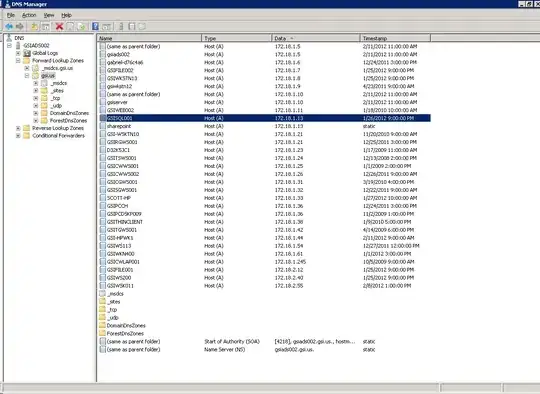Collapse the Forward Lookup Zones node
This screenshot has height=394, width=540.
(18, 61)
